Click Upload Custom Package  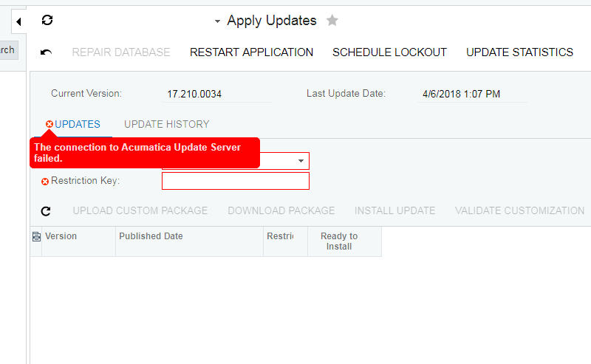(140, 210)
